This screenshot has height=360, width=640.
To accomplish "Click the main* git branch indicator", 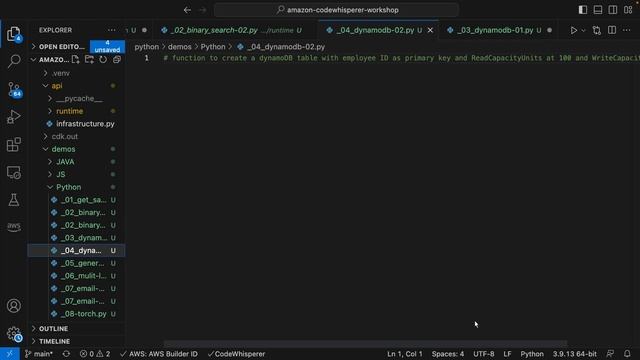I will [39, 354].
